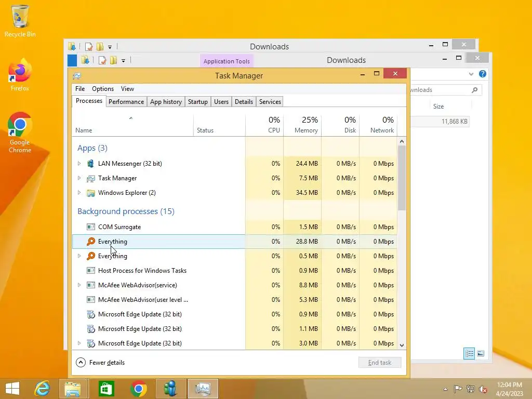532x399 pixels.
Task: Switch Downloads window to details view
Action: (469, 353)
